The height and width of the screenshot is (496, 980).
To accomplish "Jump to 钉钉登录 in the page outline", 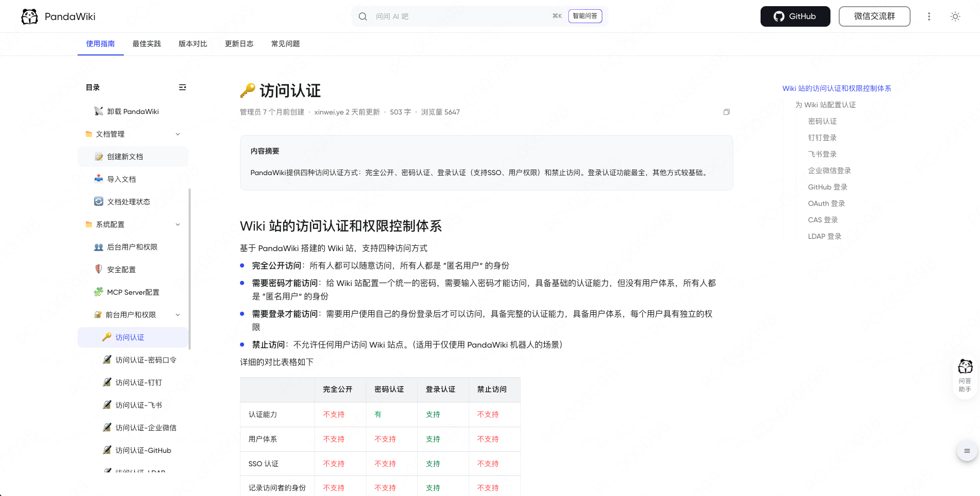I will [x=822, y=138].
